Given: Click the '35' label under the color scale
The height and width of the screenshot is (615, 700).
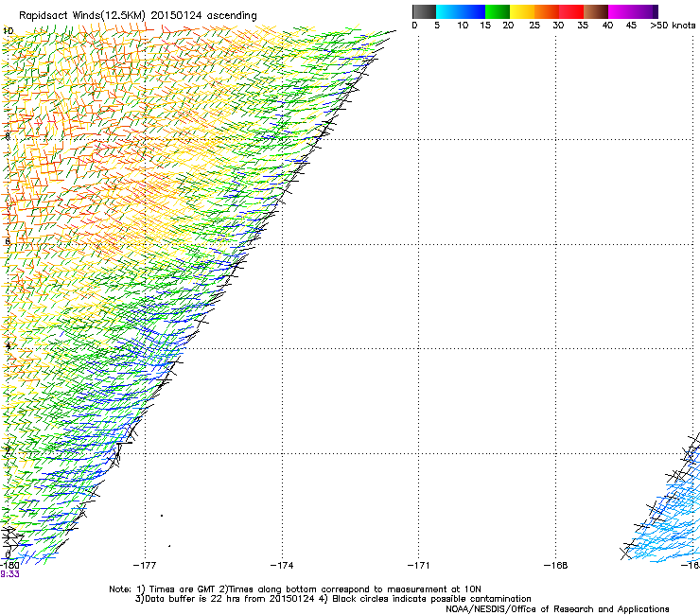Looking at the screenshot, I should click(583, 26).
